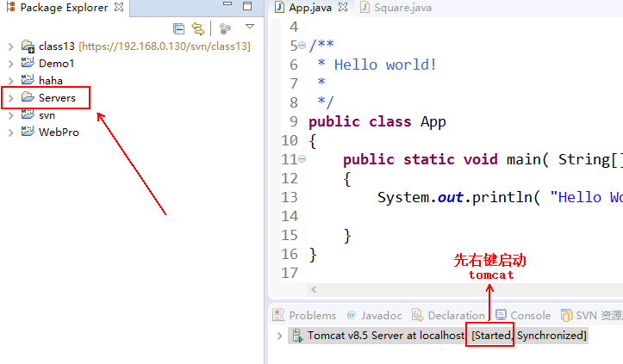Image resolution: width=623 pixels, height=364 pixels.
Task: Select the Demo1 project label
Action: [56, 64]
